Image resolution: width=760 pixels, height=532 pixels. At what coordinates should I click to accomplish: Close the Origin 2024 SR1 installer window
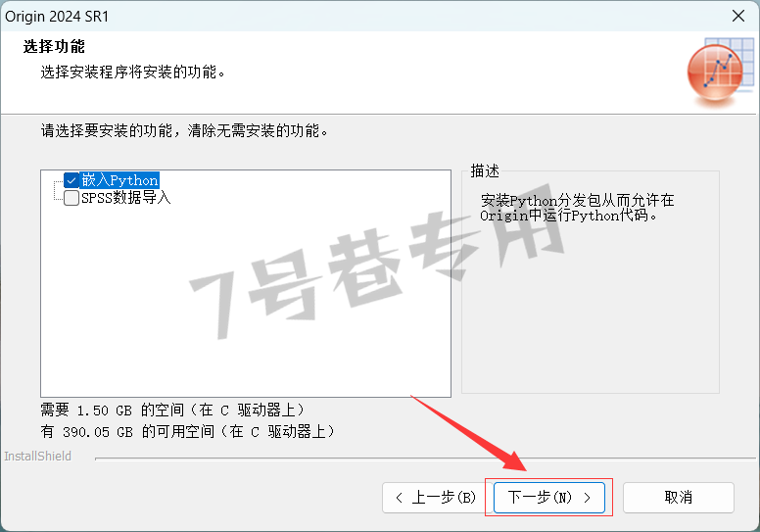(x=738, y=16)
